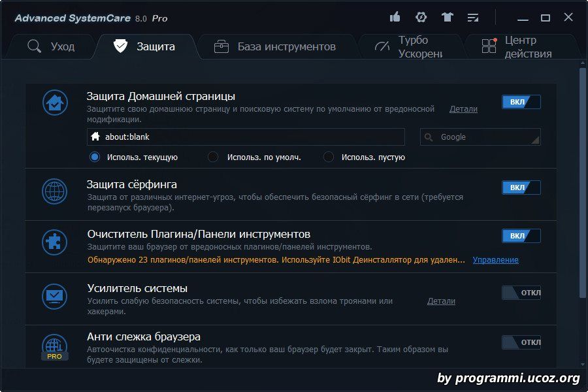The image size is (588, 392).
Task: Click the Усилитель системы monitor icon
Action: click(x=55, y=295)
